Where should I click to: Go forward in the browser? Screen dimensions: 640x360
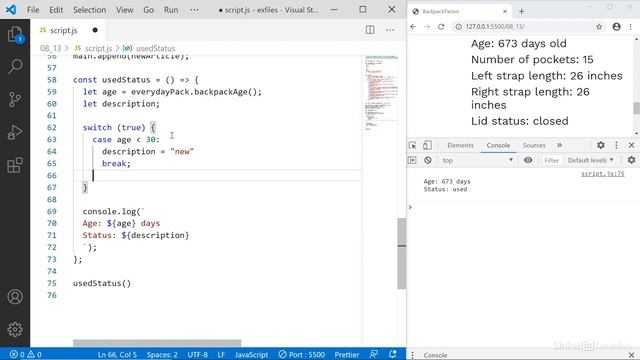pos(427,27)
